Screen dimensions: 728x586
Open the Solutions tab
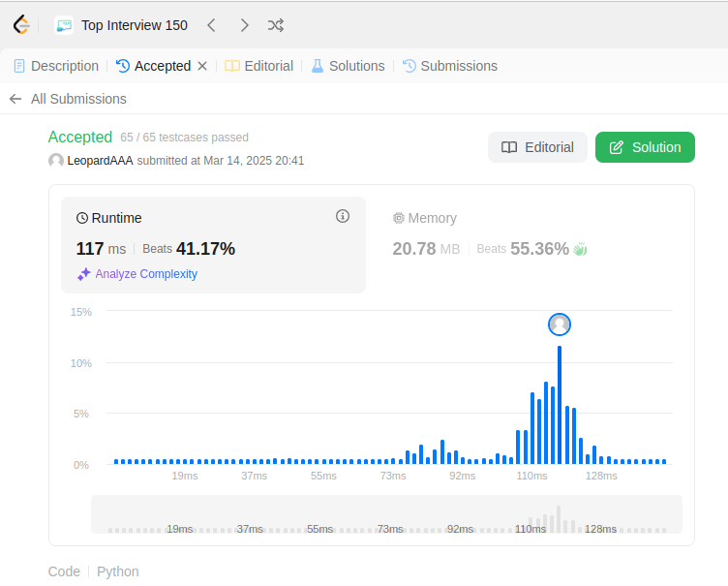click(348, 66)
